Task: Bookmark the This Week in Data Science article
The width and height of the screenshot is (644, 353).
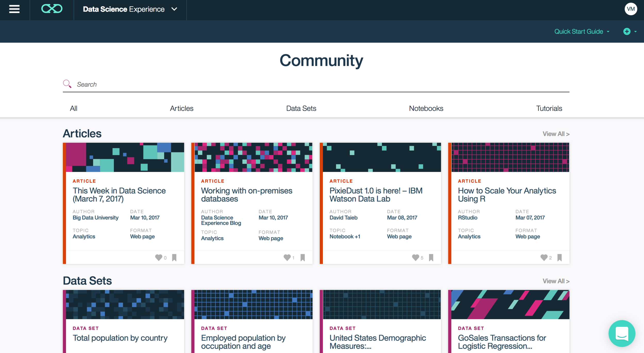Action: point(174,257)
